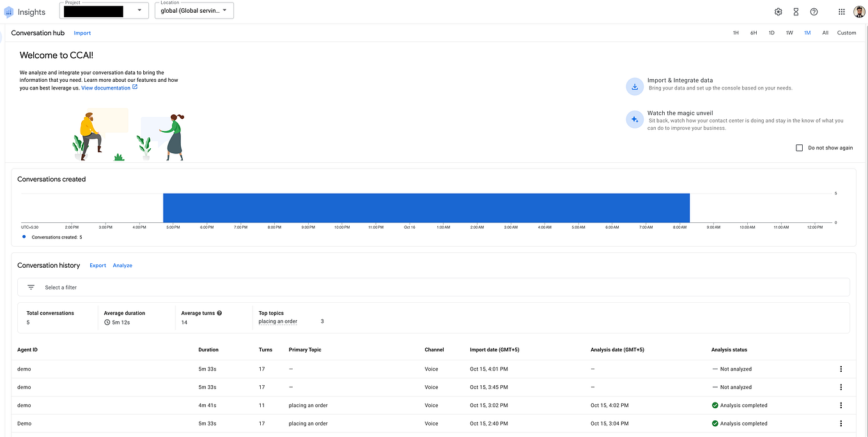Image resolution: width=868 pixels, height=437 pixels.
Task: Click the Watch the magic unveil sparkle icon
Action: click(x=635, y=119)
